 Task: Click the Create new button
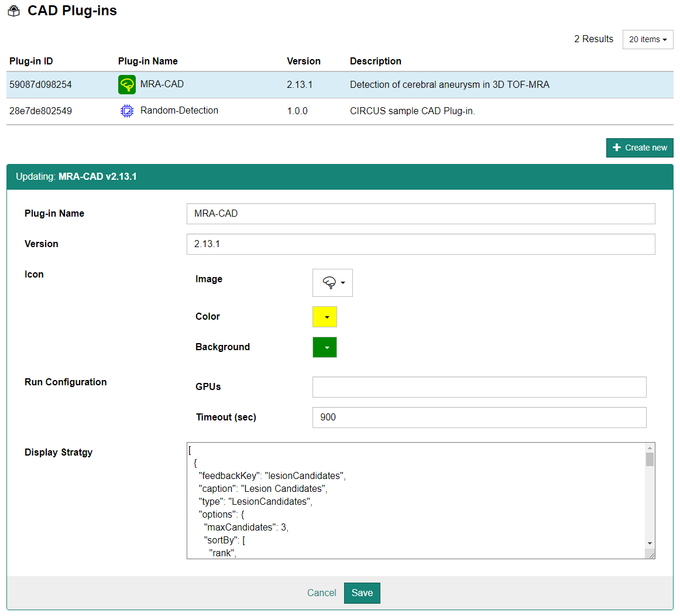pyautogui.click(x=640, y=148)
